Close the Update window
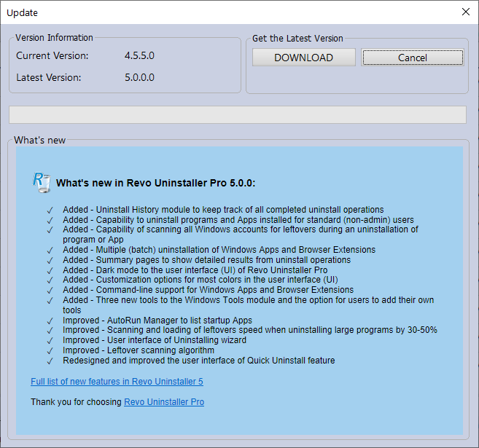This screenshot has width=479, height=448. point(466,12)
